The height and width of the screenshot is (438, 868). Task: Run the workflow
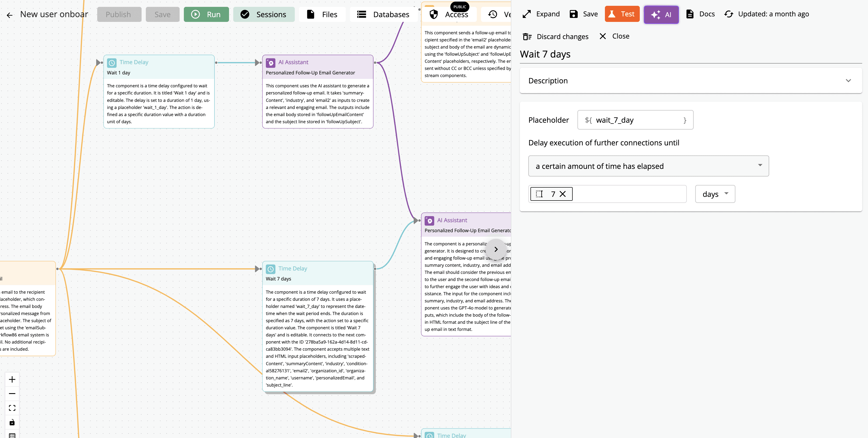point(206,14)
